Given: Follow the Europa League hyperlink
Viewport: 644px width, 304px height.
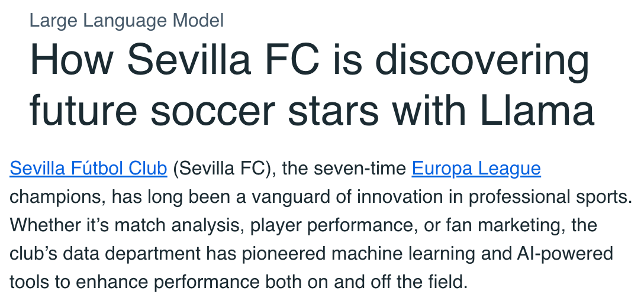Looking at the screenshot, I should [476, 169].
